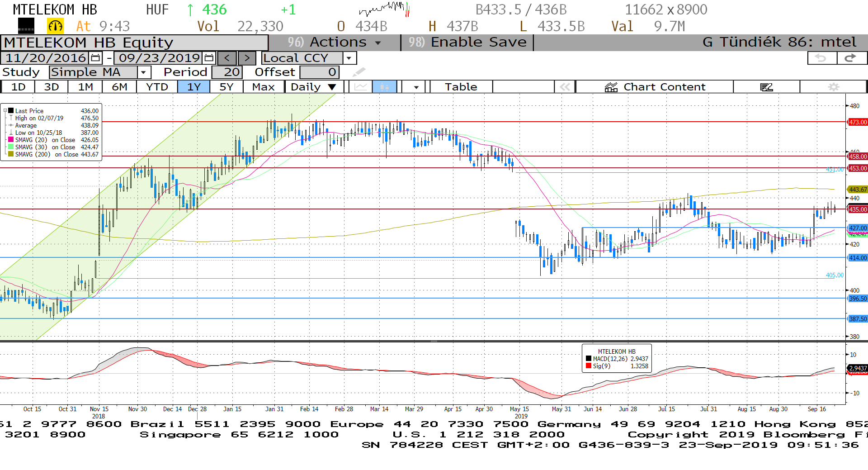
Task: Click the 473.00 red price level label
Action: point(858,122)
